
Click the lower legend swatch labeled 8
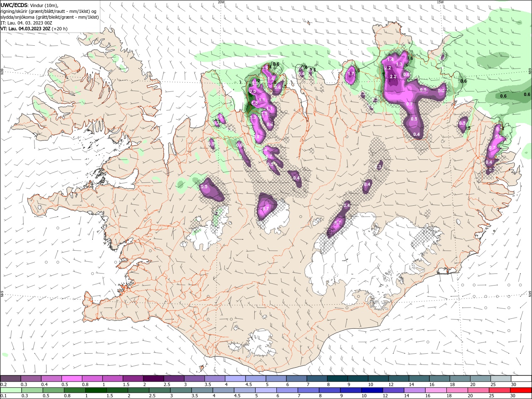tap(330, 390)
